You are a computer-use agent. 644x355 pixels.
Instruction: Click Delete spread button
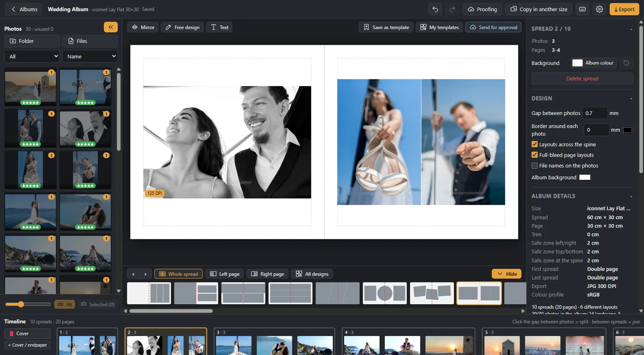[x=582, y=79]
